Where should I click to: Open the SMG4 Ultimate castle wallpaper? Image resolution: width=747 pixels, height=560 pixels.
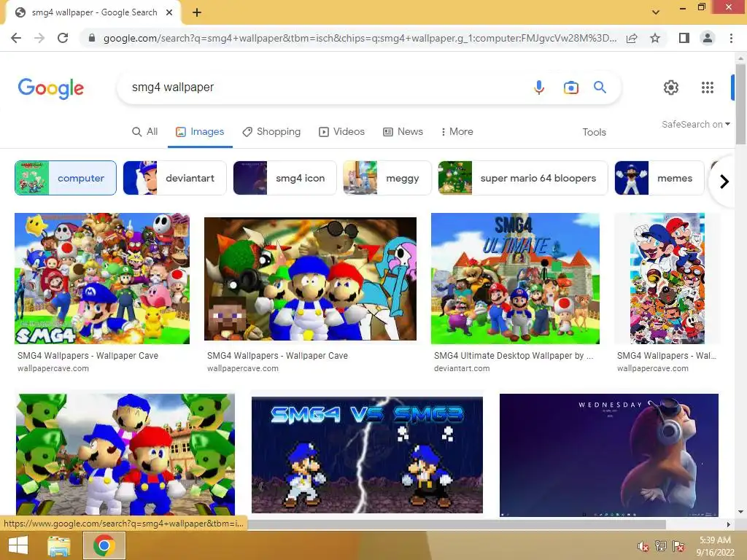pos(515,279)
